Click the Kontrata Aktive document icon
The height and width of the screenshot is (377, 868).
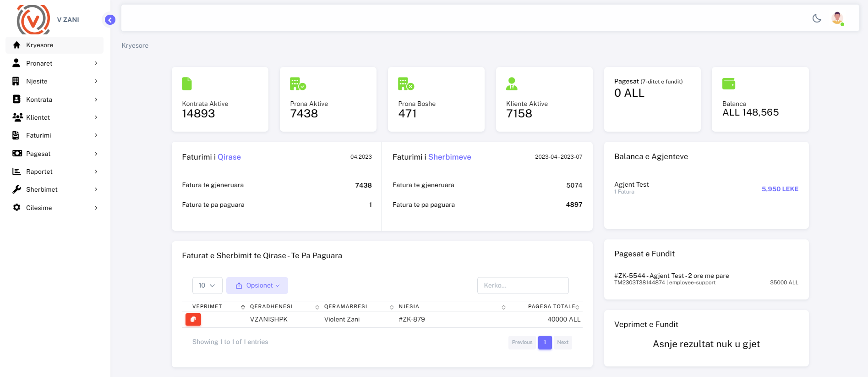[187, 84]
